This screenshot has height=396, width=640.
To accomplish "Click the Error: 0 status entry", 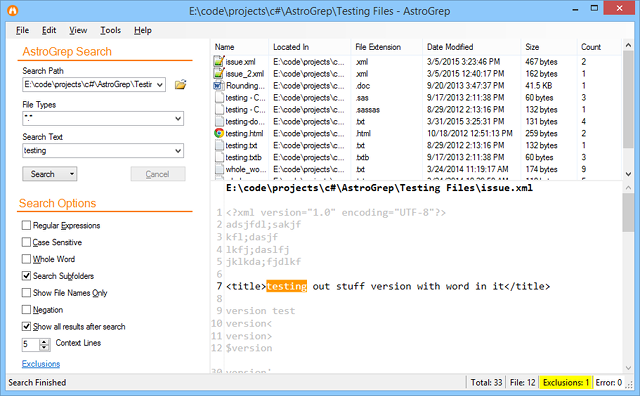I will (609, 383).
